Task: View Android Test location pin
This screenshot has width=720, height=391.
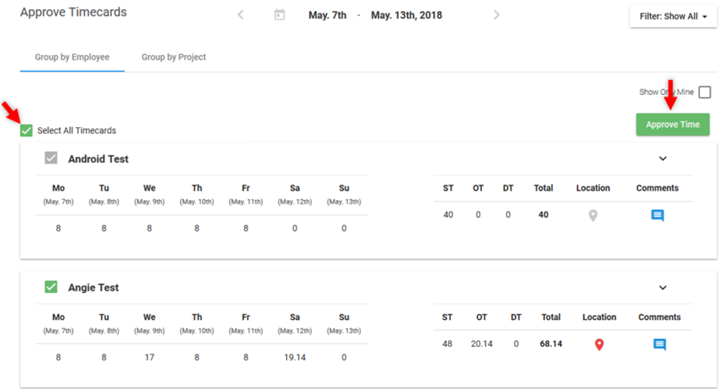Action: click(593, 215)
